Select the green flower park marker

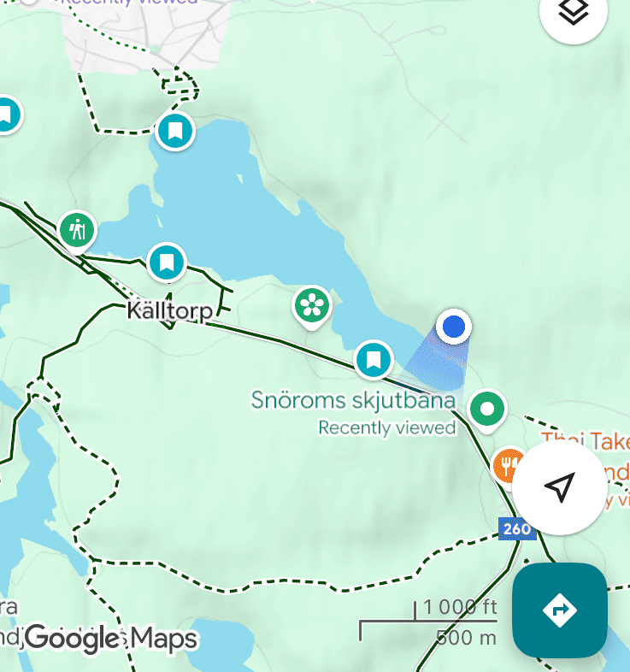pos(312,306)
